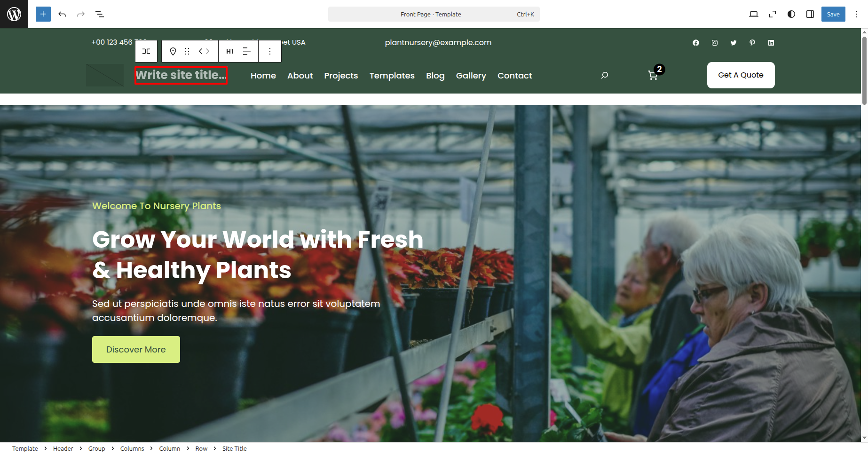The image size is (868, 454).
Task: Open the Document Overview list view
Action: (100, 14)
